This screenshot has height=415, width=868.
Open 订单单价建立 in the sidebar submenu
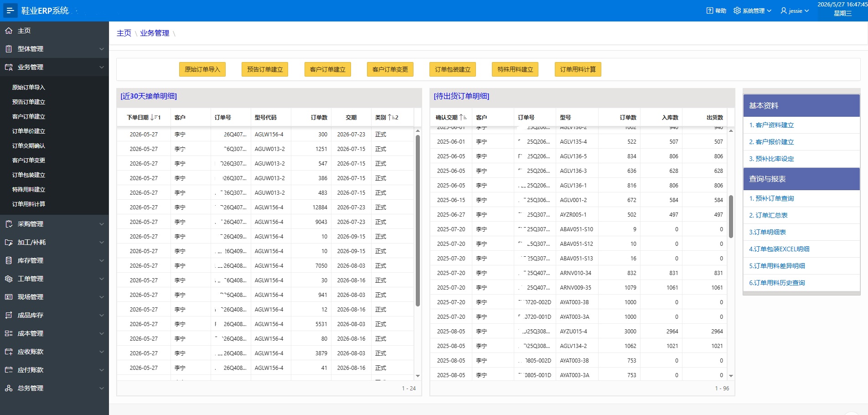click(29, 131)
